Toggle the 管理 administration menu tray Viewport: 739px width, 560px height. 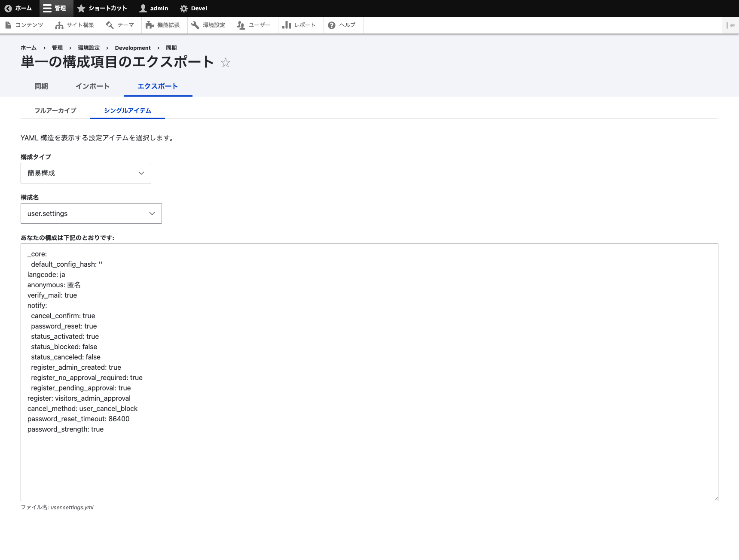pos(55,9)
